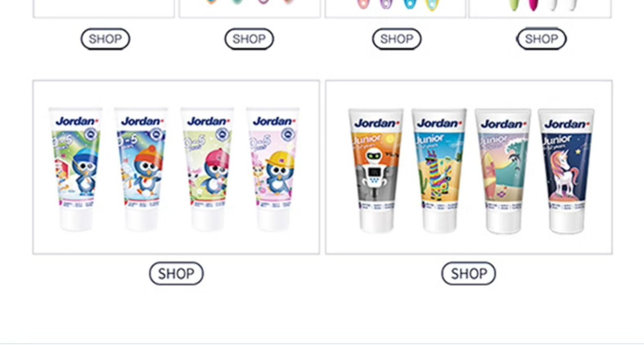Click the Jordan logo on the blue-hat penguin tube
644x345 pixels.
click(x=76, y=121)
